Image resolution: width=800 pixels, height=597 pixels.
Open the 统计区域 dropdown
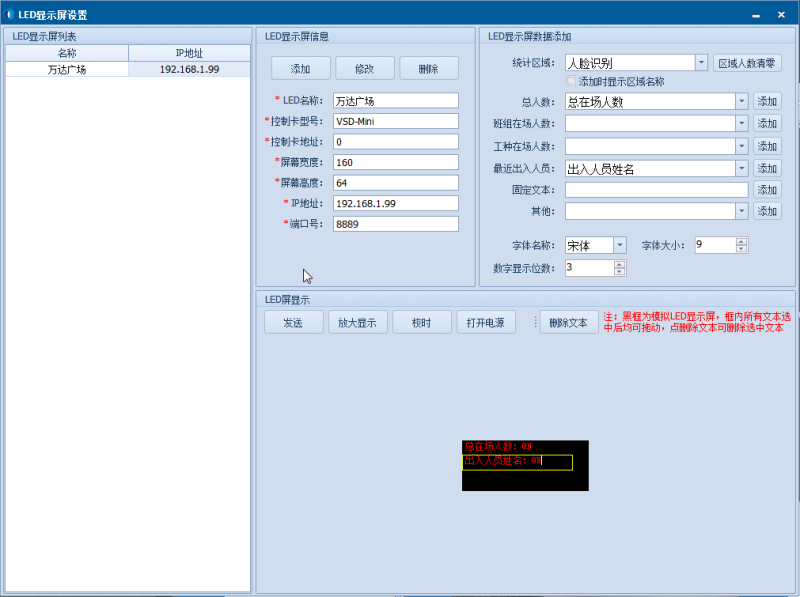click(x=701, y=63)
